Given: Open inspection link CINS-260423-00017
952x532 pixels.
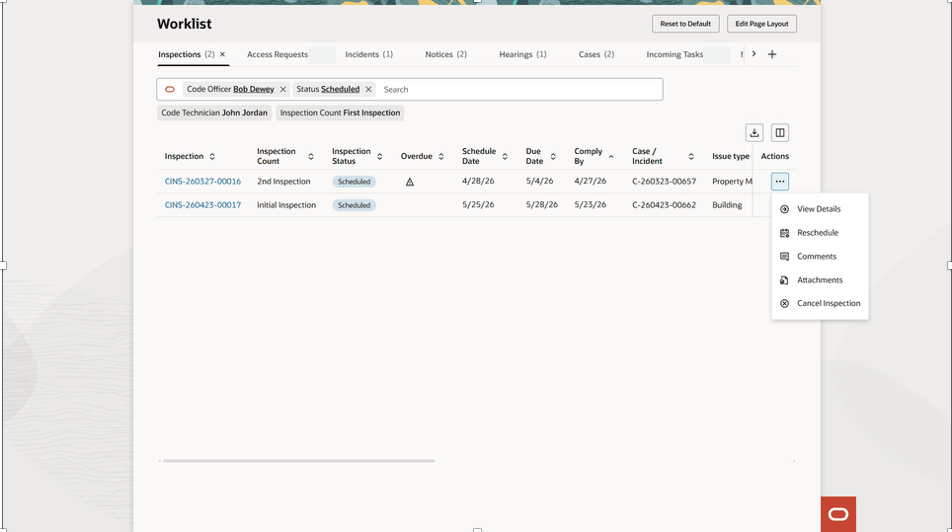Looking at the screenshot, I should pos(203,205).
